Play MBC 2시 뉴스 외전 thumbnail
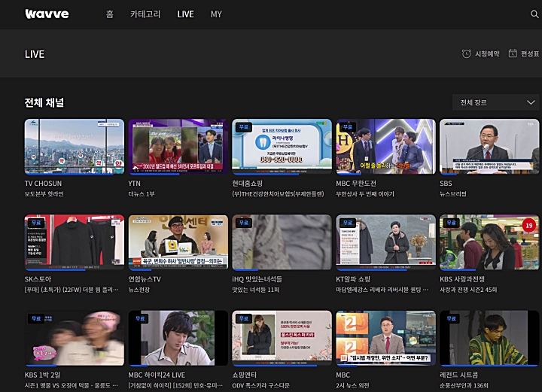This screenshot has height=392, width=542. [385, 338]
